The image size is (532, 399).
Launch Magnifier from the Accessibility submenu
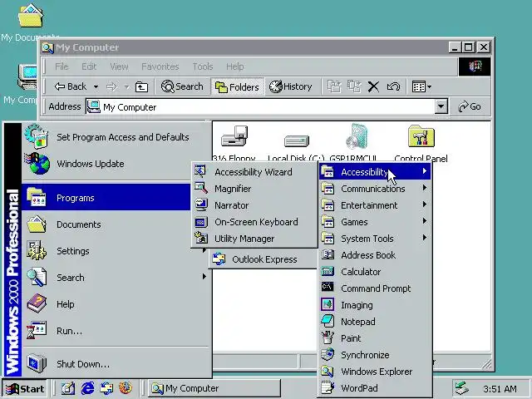tap(254, 189)
